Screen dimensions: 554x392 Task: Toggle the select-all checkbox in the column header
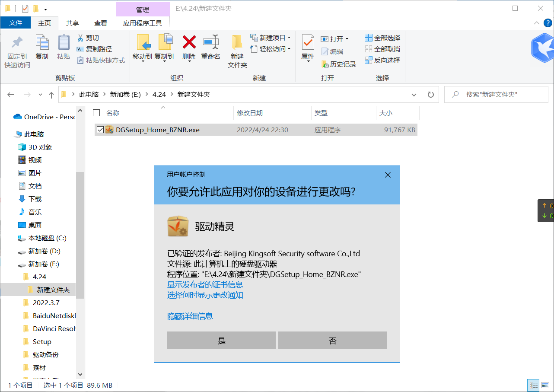click(x=97, y=113)
